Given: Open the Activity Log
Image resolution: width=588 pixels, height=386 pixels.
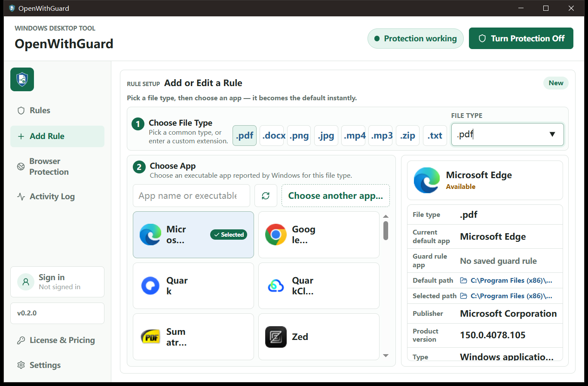Looking at the screenshot, I should click(x=57, y=197).
